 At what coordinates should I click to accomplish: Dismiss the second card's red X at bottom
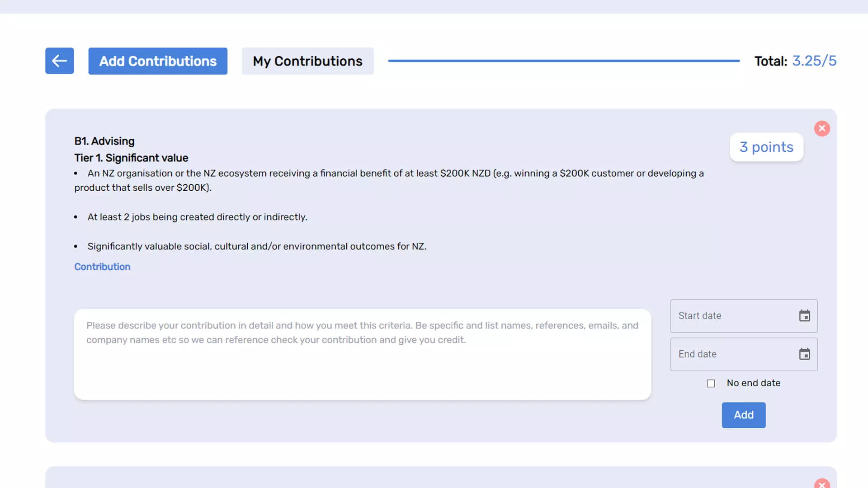pos(822,484)
